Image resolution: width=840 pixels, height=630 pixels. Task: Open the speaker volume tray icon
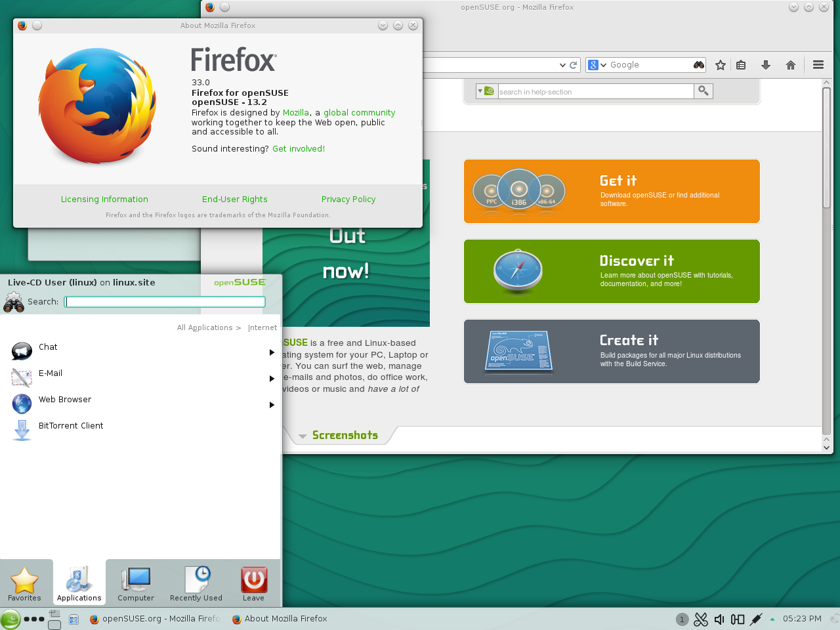coord(719,619)
